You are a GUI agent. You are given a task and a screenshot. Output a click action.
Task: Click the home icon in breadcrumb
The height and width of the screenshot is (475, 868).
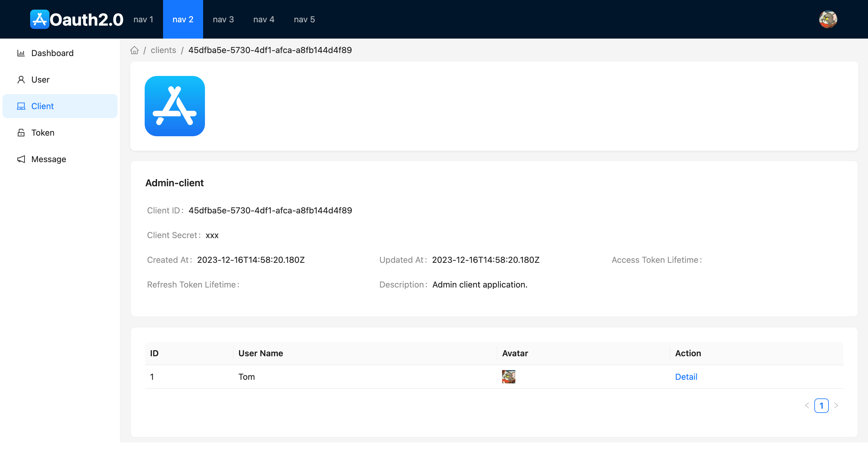(134, 50)
